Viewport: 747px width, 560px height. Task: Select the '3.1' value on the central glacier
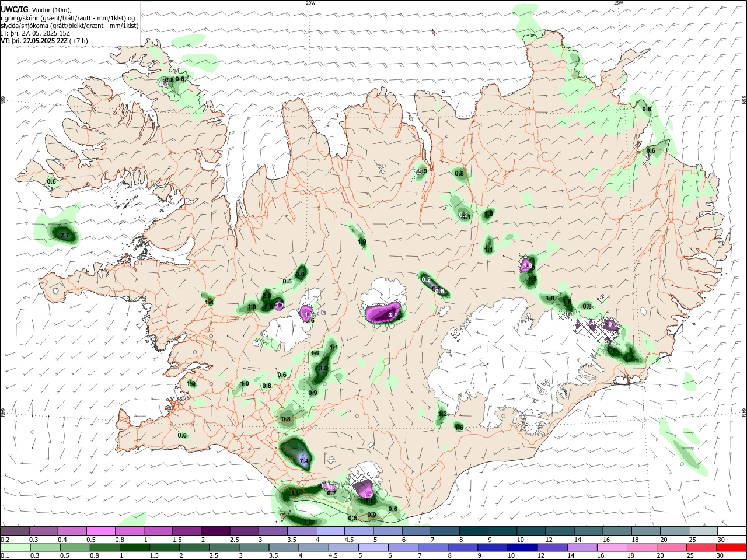click(x=392, y=315)
